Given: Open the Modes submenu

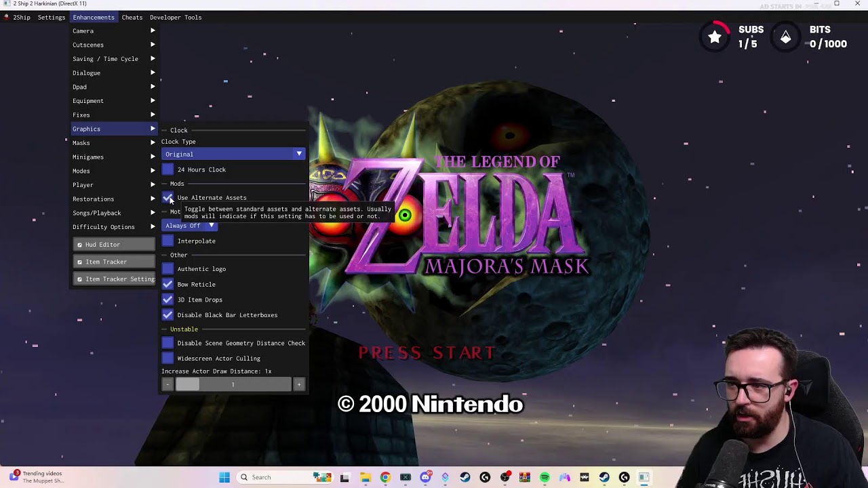Looking at the screenshot, I should point(114,171).
